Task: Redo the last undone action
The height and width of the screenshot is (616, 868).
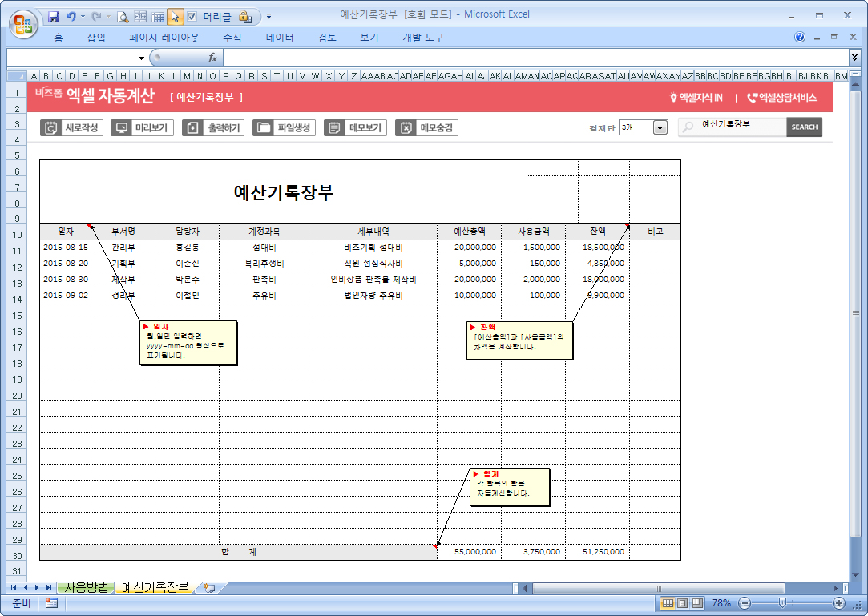Action: [x=96, y=17]
